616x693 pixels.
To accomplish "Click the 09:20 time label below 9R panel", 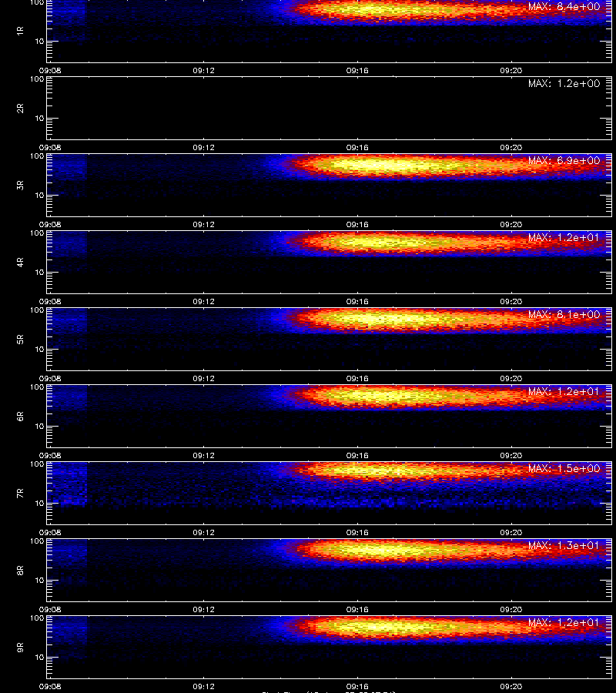I will pos(511,686).
